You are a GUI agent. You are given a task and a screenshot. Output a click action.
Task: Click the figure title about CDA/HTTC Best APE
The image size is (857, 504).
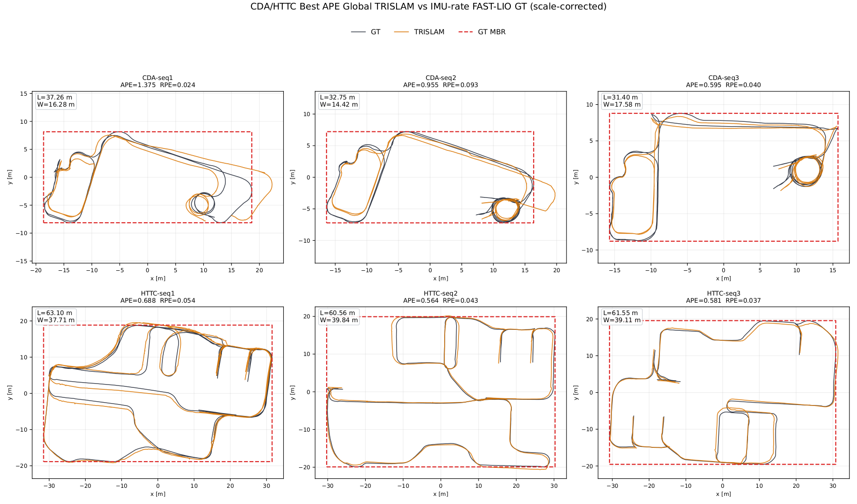tap(428, 7)
